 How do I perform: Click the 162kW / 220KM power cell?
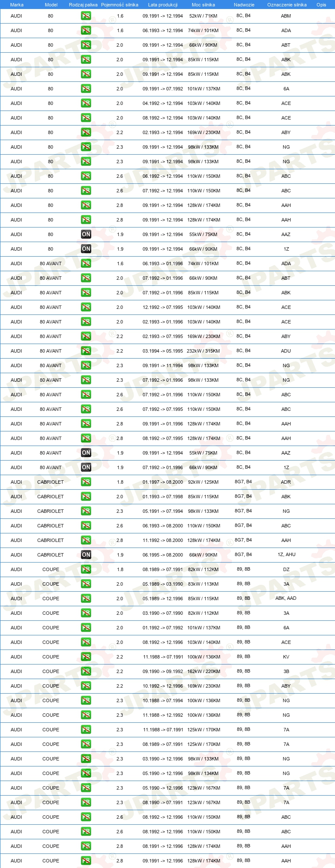point(203,671)
